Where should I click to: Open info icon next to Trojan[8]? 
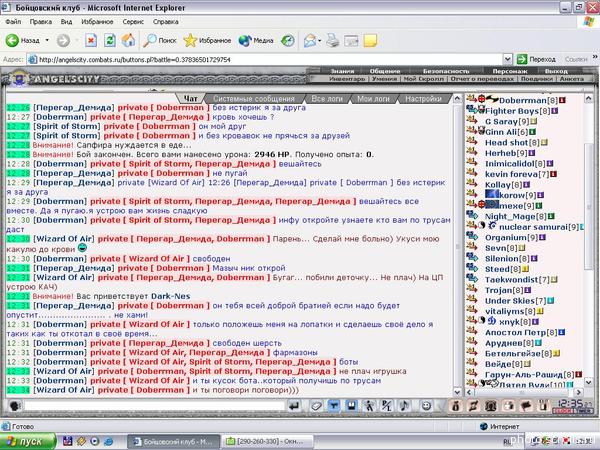point(528,290)
